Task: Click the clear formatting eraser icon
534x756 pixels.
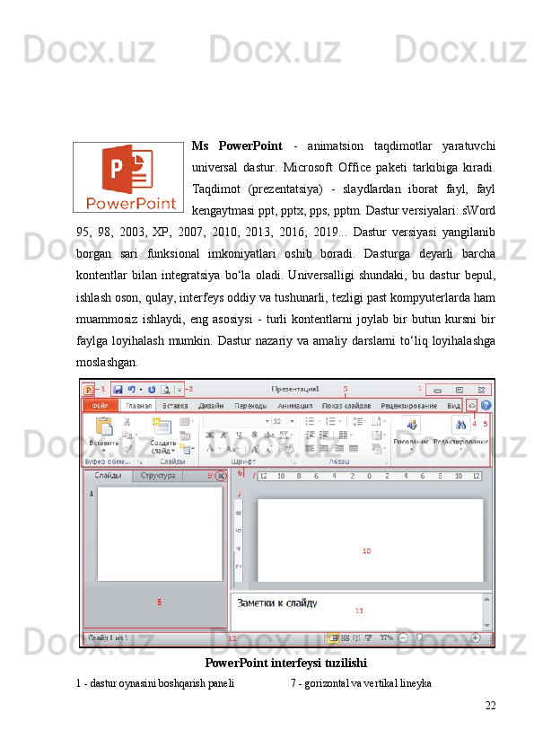Action: click(288, 449)
